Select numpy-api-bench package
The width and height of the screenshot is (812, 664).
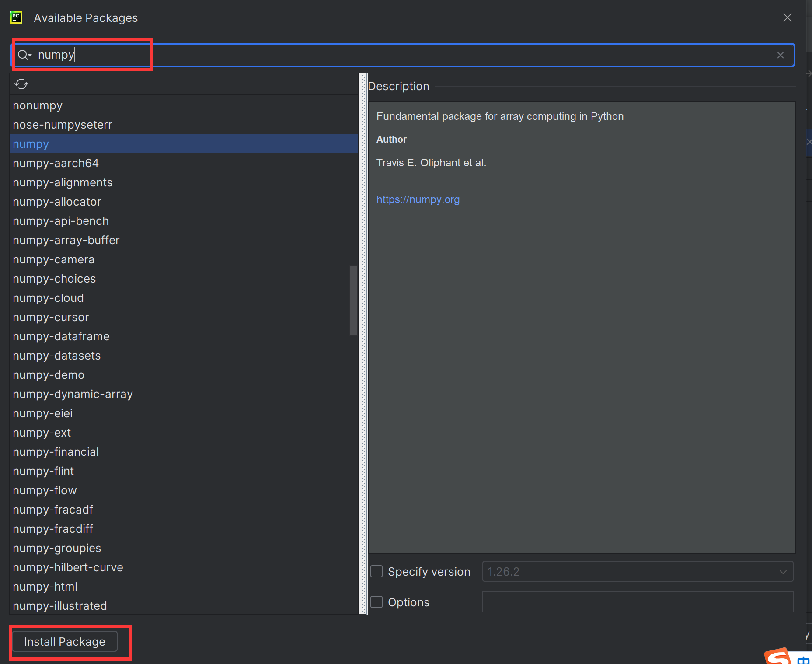[x=184, y=221]
